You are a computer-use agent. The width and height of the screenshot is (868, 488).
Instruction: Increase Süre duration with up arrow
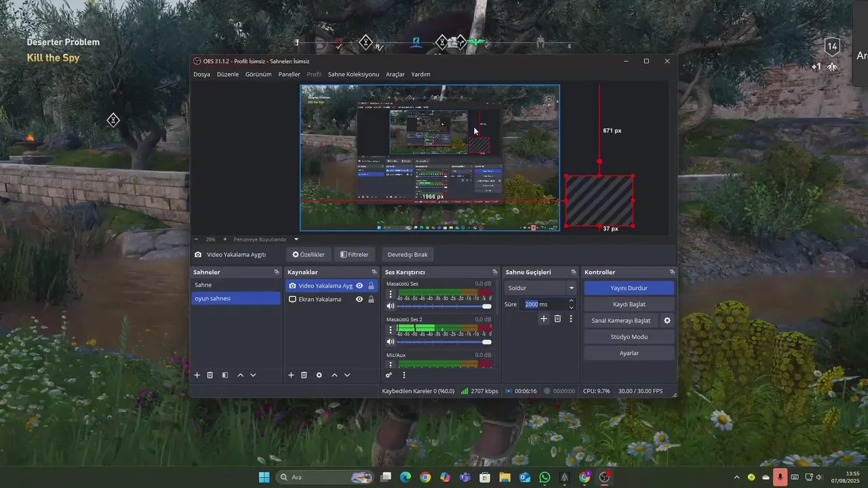(571, 301)
